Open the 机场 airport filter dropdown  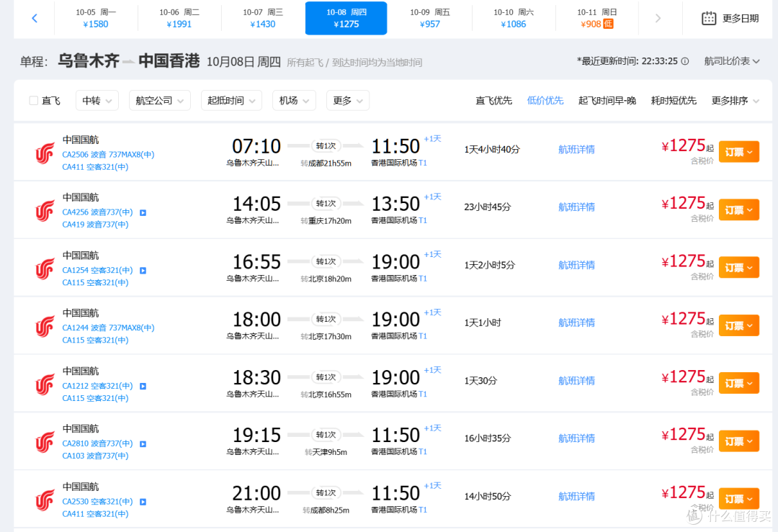tap(294, 101)
